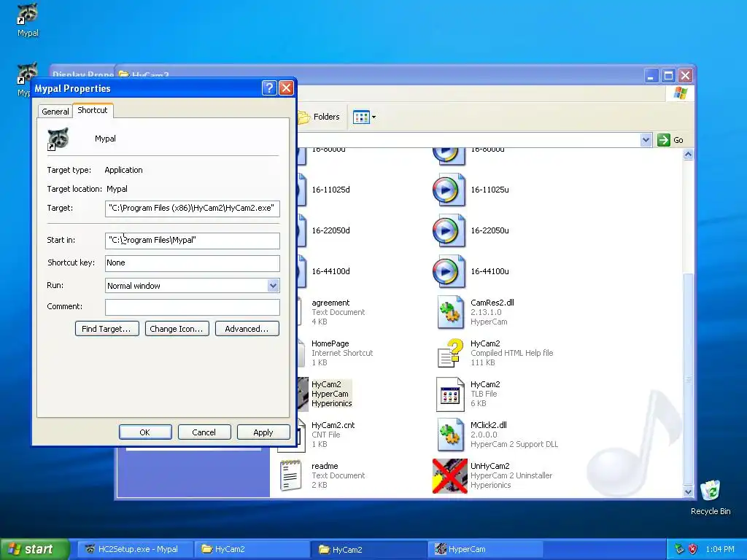Select the HyCam2.cnt file name

[x=333, y=425]
